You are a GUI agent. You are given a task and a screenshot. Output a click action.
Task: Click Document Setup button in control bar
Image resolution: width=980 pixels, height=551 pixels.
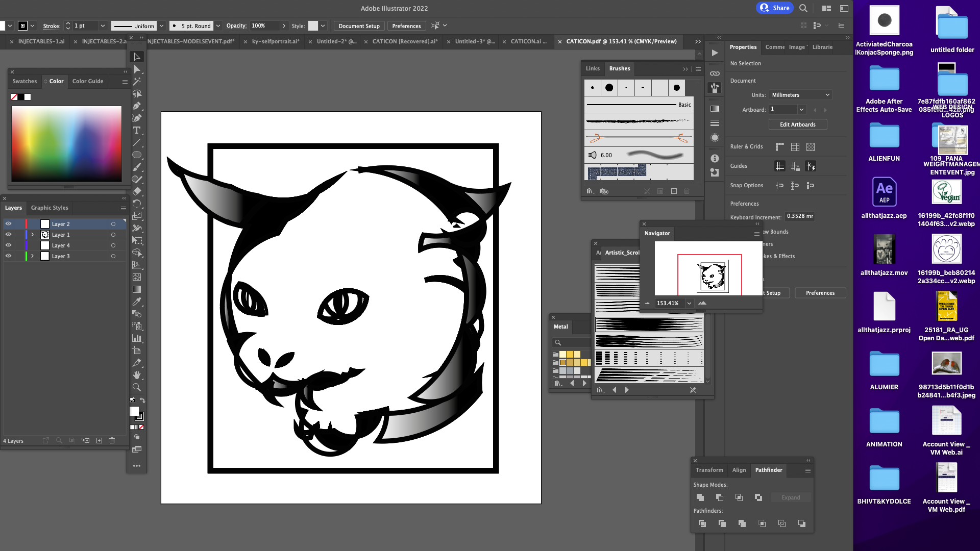pyautogui.click(x=359, y=26)
